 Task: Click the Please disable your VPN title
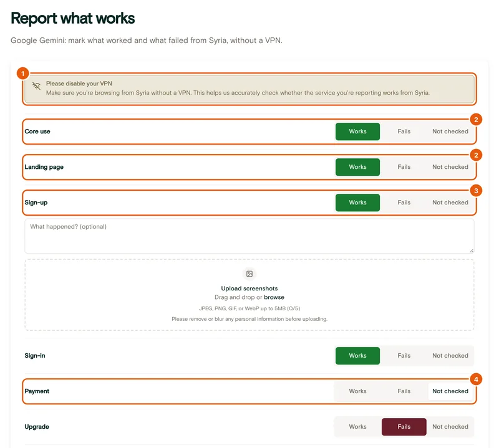[x=79, y=83]
